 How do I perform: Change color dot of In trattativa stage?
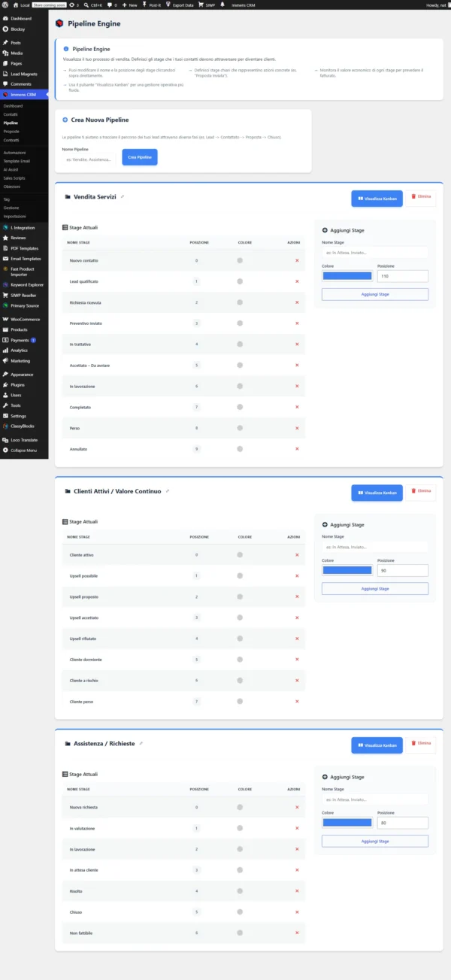(x=240, y=344)
